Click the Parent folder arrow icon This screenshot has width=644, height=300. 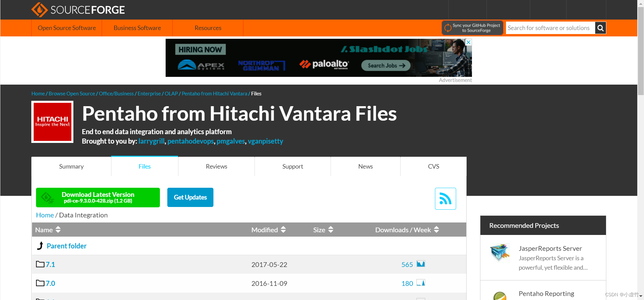[40, 246]
